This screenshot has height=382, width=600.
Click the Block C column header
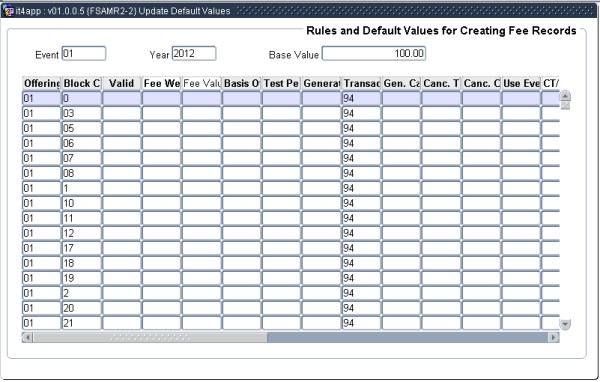pos(82,83)
